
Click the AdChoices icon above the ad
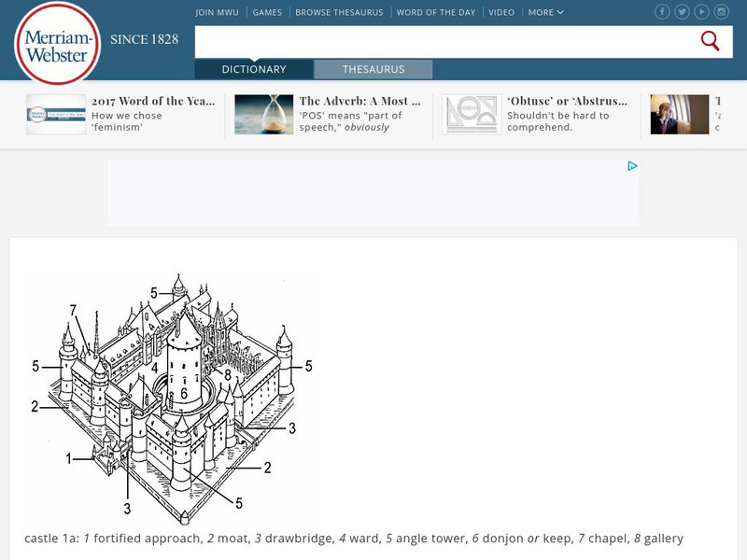tap(631, 166)
